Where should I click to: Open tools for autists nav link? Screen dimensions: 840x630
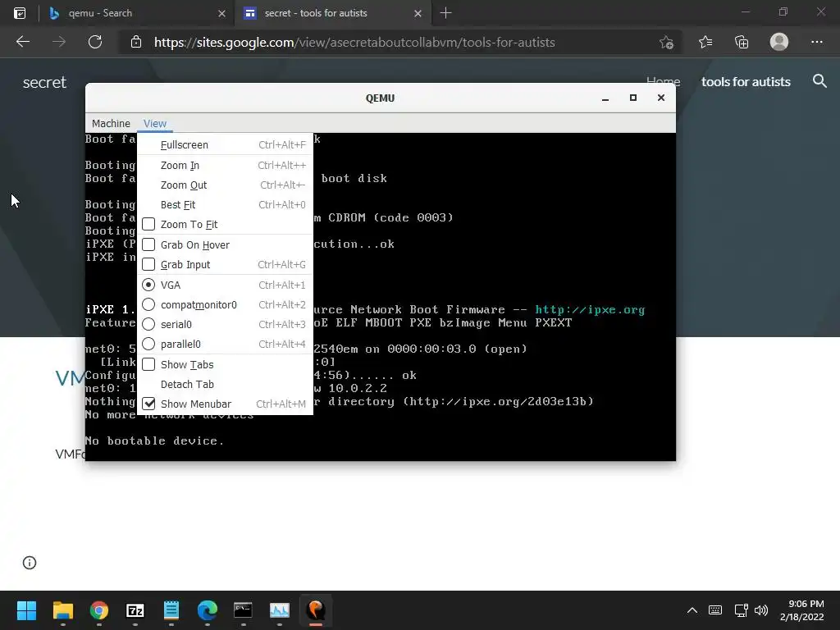[746, 81]
